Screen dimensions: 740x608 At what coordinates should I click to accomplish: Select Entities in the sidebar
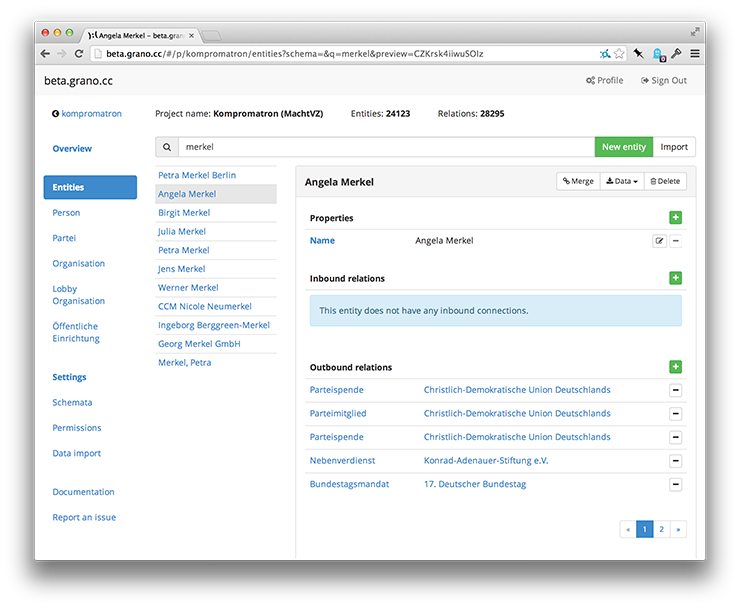90,187
